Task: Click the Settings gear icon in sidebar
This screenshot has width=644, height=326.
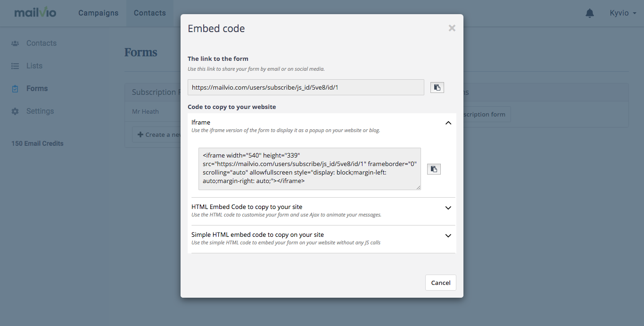Action: 15,111
